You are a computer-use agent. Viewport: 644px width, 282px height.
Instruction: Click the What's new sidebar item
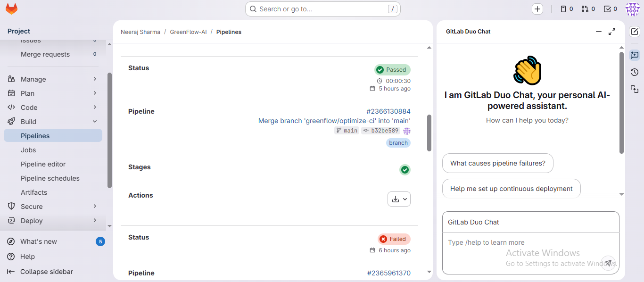[55, 241]
